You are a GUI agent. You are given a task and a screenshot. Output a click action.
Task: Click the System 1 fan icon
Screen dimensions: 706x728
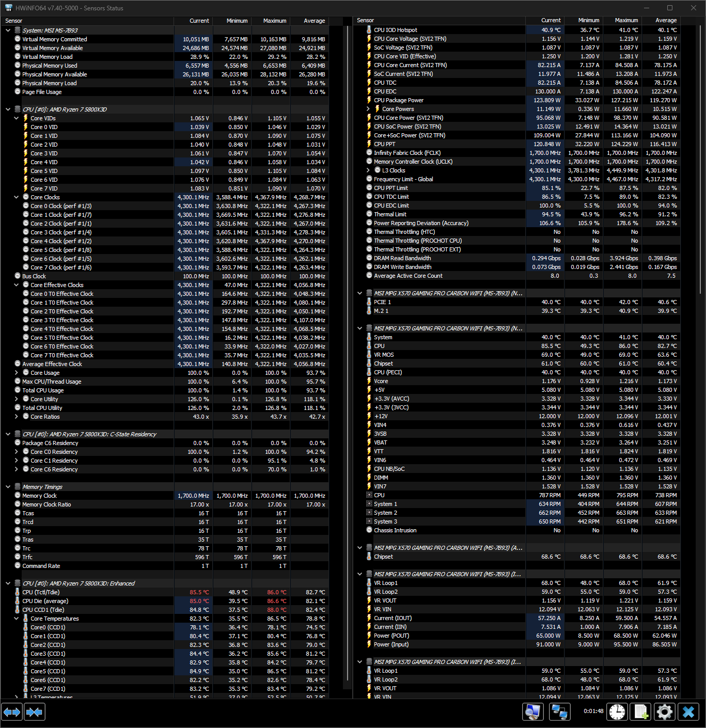point(369,504)
